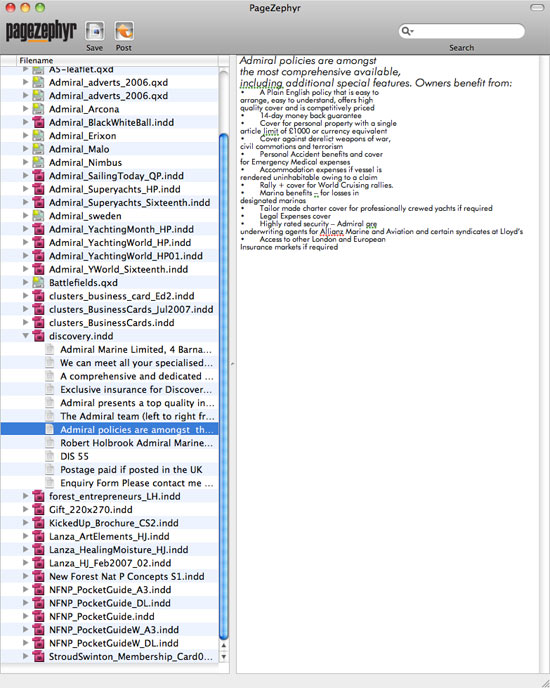Viewport: 550px width, 688px height.
Task: Click the Admiral_Superyachts_HP.indd file icon
Action: tap(39, 189)
